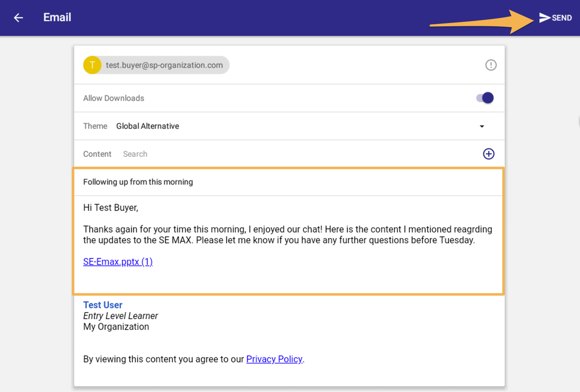
Task: Select the test.buyer@sp-organization.com recipient chip
Action: point(164,65)
